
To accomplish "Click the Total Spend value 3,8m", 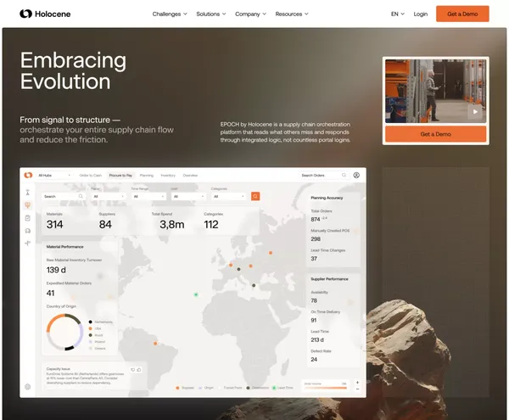I will [171, 224].
